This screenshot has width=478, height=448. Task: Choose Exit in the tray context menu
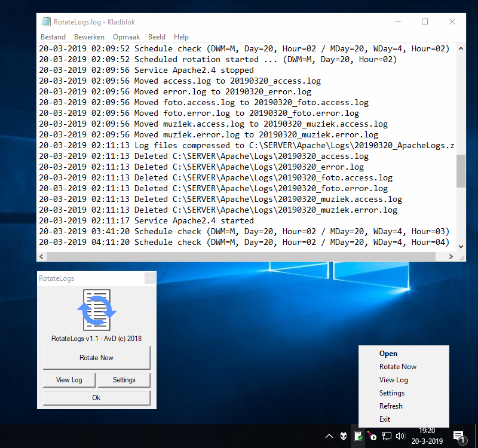pos(385,419)
